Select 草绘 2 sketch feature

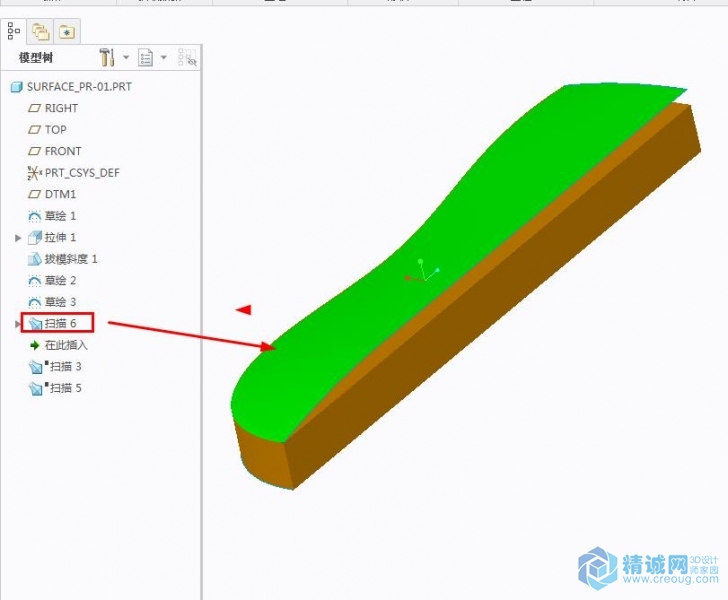60,280
